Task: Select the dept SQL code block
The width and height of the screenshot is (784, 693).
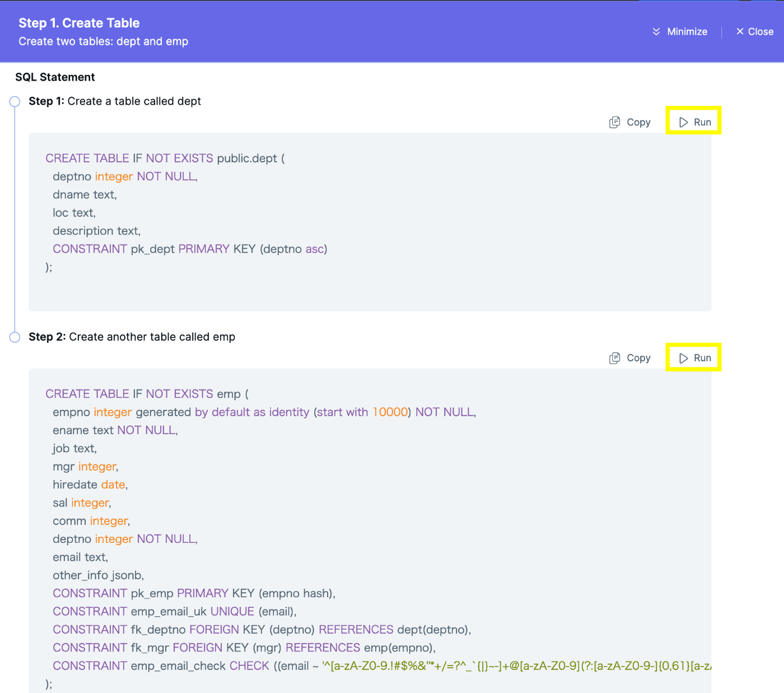Action: 370,222
